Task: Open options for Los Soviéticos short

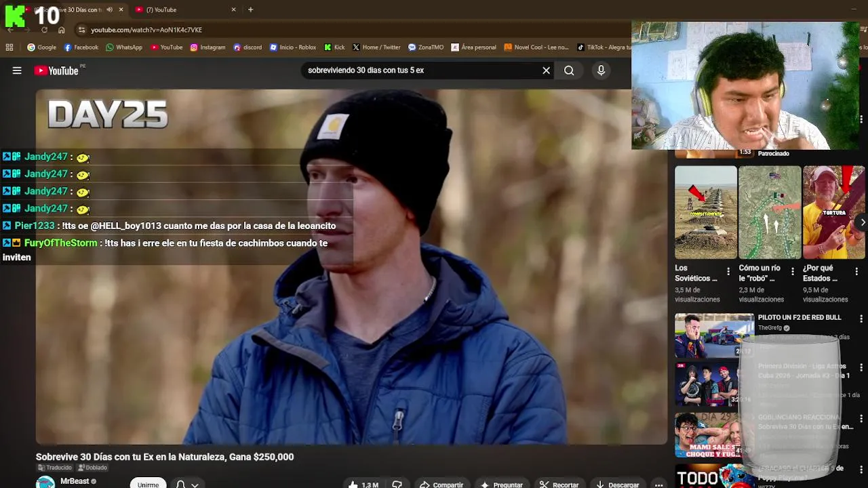Action: coord(728,271)
